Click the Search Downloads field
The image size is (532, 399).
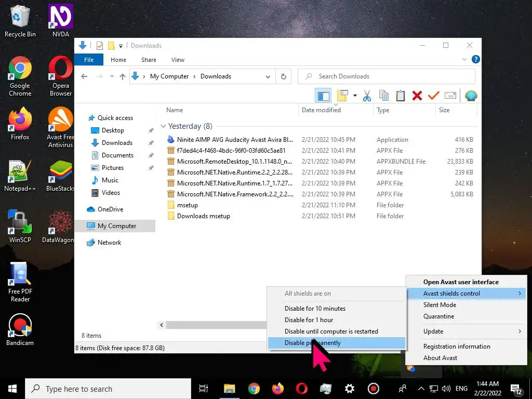[387, 76]
